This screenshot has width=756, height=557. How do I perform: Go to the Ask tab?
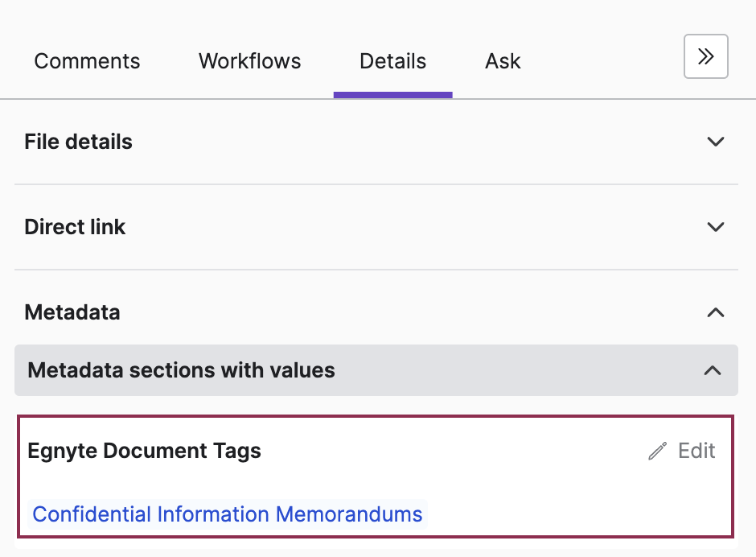(x=503, y=61)
